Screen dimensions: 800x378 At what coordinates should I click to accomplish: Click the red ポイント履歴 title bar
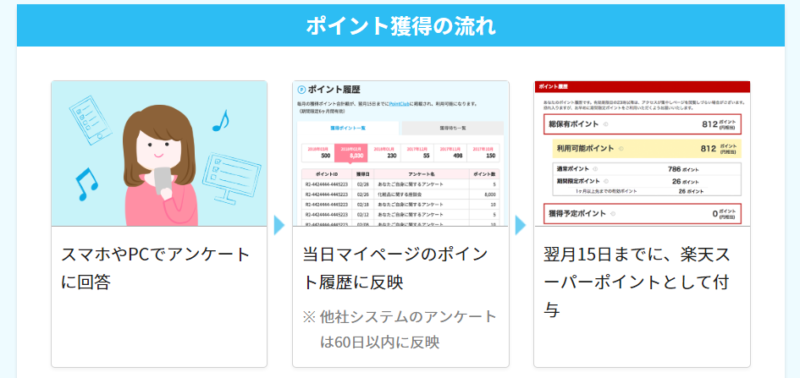coord(642,87)
